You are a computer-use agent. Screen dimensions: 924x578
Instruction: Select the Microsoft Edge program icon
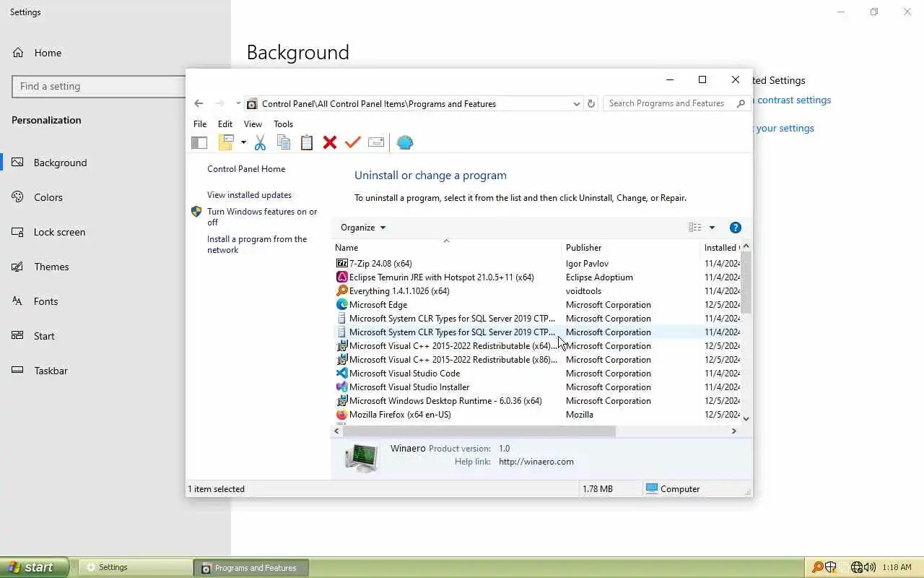click(x=342, y=304)
